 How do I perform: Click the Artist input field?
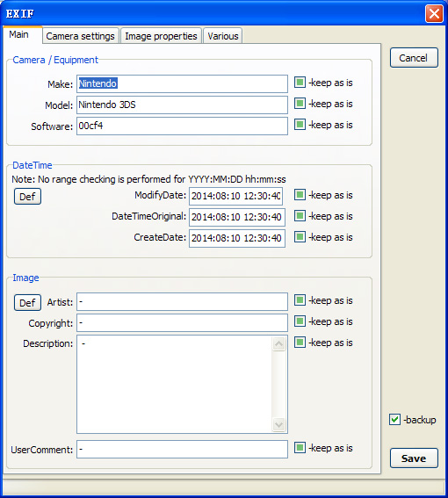click(182, 301)
